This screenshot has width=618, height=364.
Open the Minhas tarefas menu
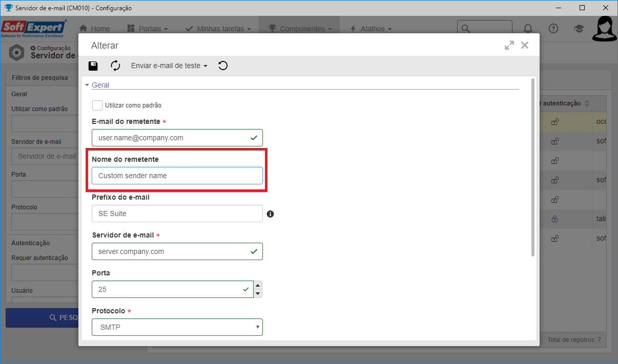[x=218, y=29]
